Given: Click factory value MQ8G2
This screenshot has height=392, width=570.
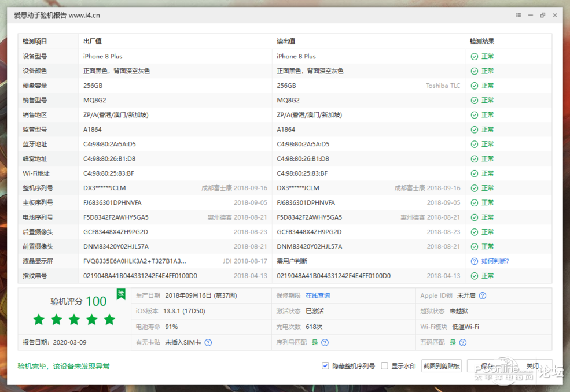Looking at the screenshot, I should [x=94, y=100].
